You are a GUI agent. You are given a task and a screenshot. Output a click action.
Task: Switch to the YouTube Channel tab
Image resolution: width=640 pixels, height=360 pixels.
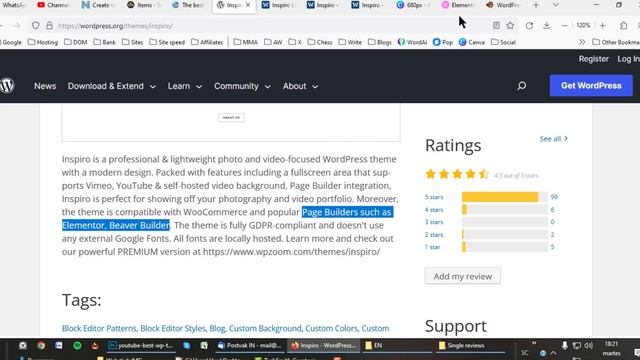(53, 5)
